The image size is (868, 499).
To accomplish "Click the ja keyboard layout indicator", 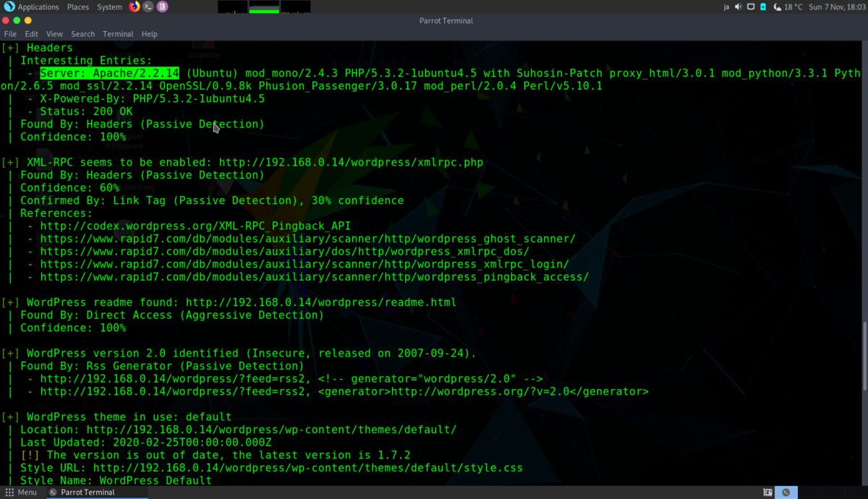I will pos(726,7).
